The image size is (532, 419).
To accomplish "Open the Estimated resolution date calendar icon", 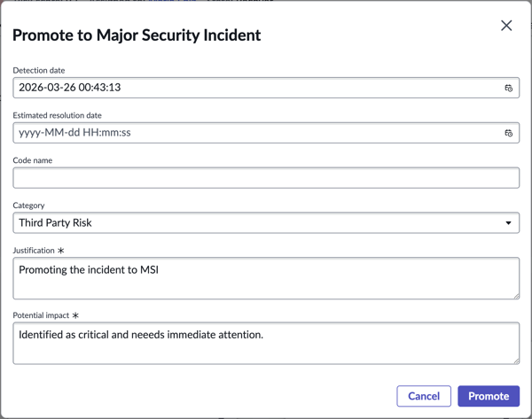I will pyautogui.click(x=508, y=133).
